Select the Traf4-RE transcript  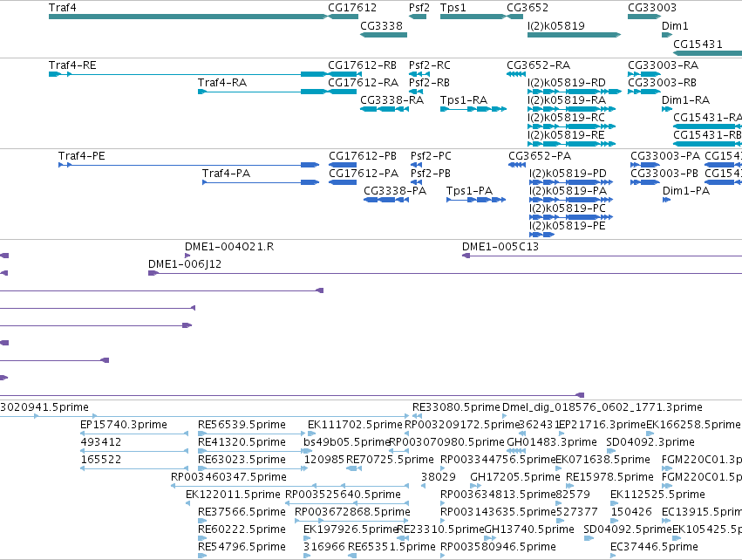point(187,74)
